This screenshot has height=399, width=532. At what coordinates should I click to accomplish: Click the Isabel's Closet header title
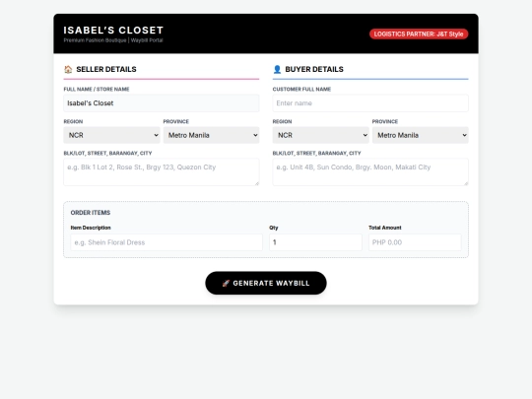coord(113,31)
